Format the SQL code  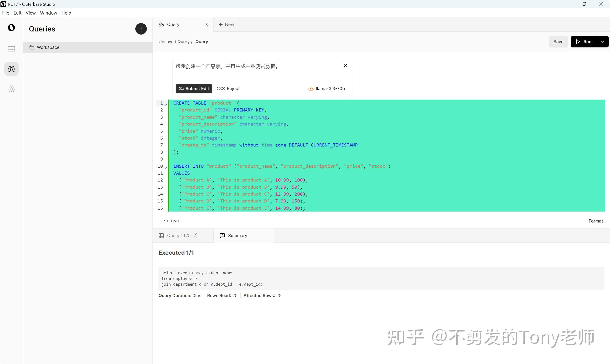point(595,221)
